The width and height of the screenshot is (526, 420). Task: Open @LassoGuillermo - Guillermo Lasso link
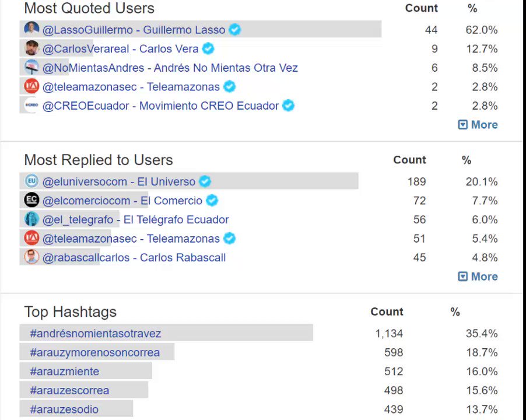pyautogui.click(x=134, y=30)
